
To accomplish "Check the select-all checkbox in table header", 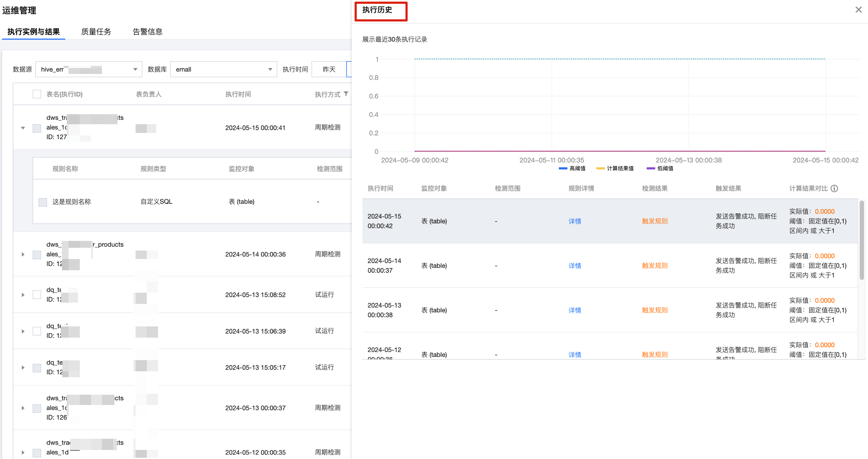I will (37, 94).
